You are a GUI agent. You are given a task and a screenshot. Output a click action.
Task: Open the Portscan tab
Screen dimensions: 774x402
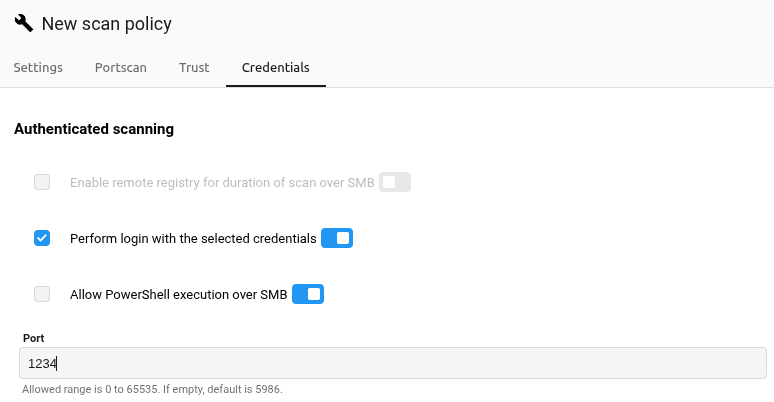(x=121, y=68)
